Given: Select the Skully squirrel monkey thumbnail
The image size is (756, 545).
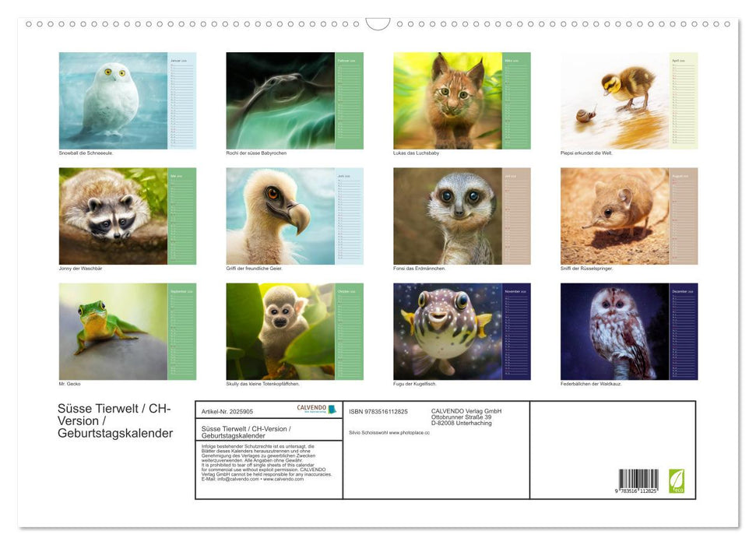Looking at the screenshot, I should (x=280, y=332).
